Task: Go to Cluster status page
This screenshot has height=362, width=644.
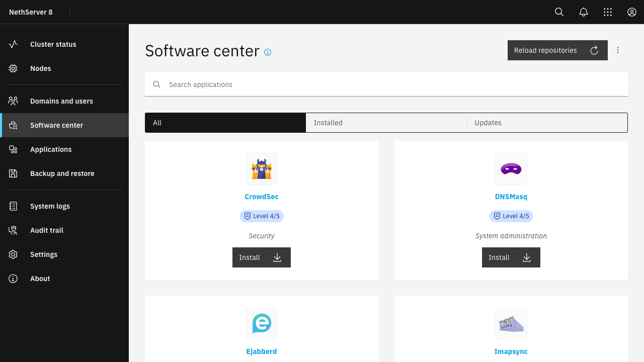Action: pyautogui.click(x=64, y=44)
